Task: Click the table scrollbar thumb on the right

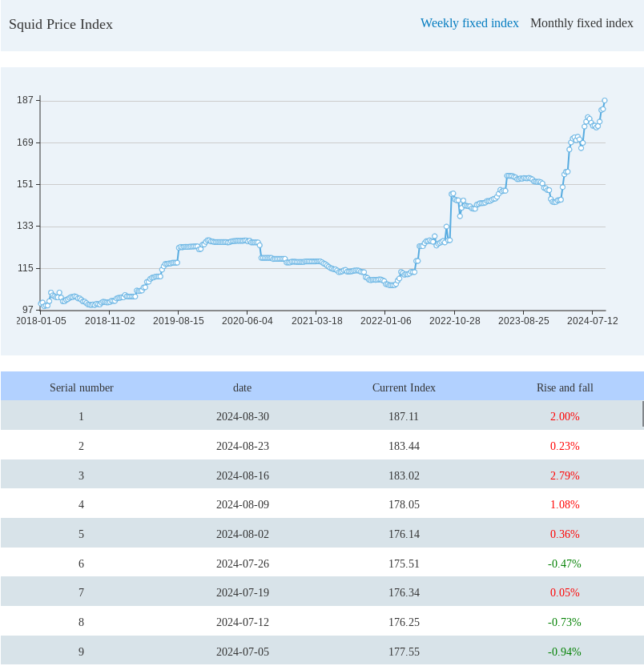Action: click(x=642, y=415)
